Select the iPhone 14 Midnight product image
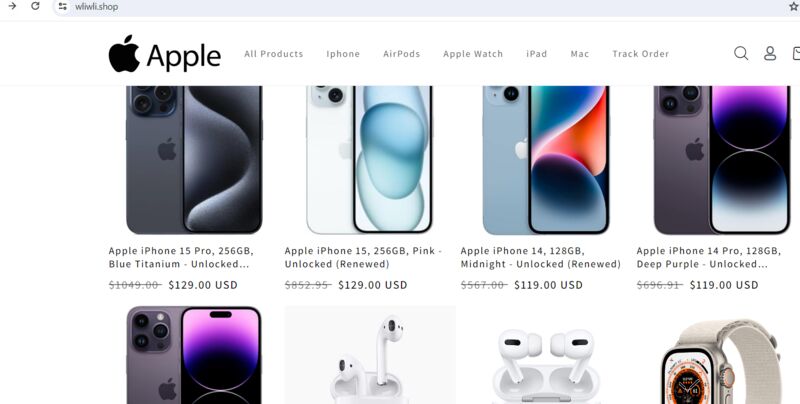800x404 pixels. (546, 160)
